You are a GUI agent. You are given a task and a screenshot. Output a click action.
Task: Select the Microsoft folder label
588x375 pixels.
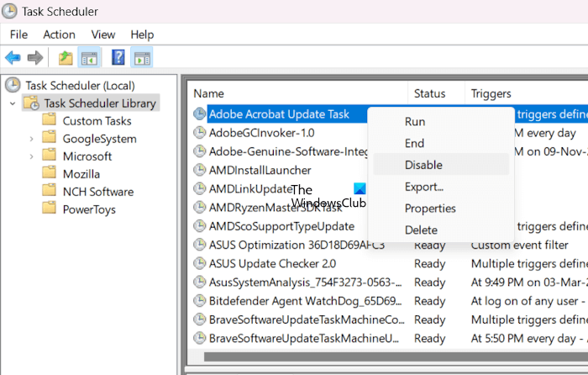pyautogui.click(x=87, y=156)
